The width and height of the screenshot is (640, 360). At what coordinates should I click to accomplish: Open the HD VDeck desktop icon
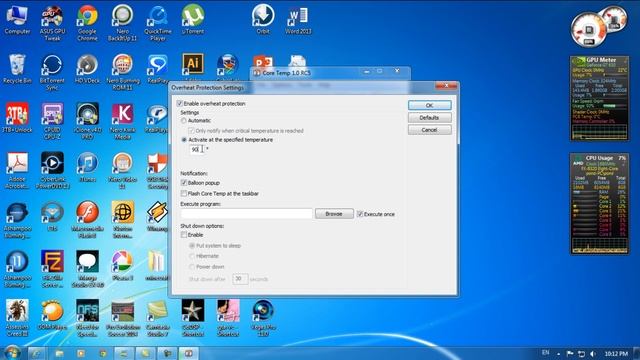pyautogui.click(x=87, y=69)
